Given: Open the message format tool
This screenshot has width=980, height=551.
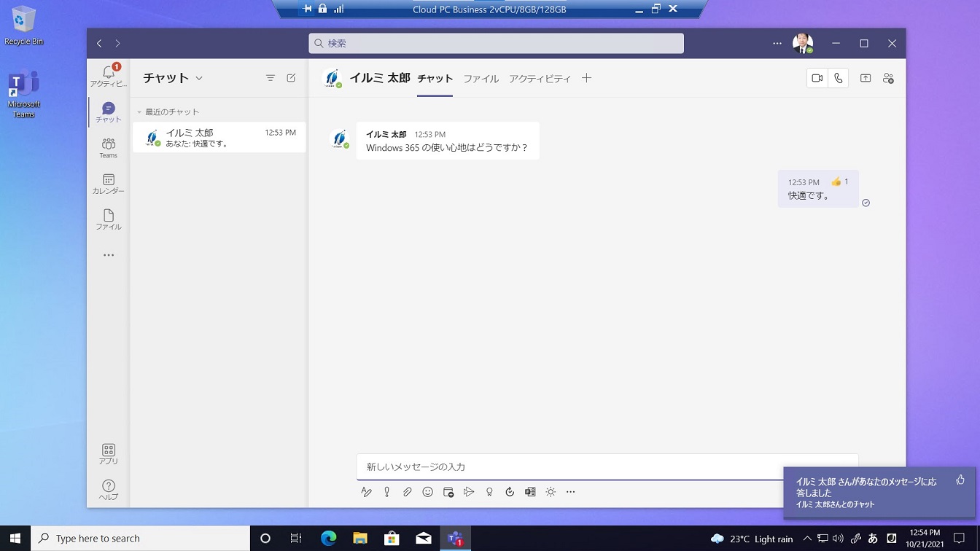Looking at the screenshot, I should [366, 492].
